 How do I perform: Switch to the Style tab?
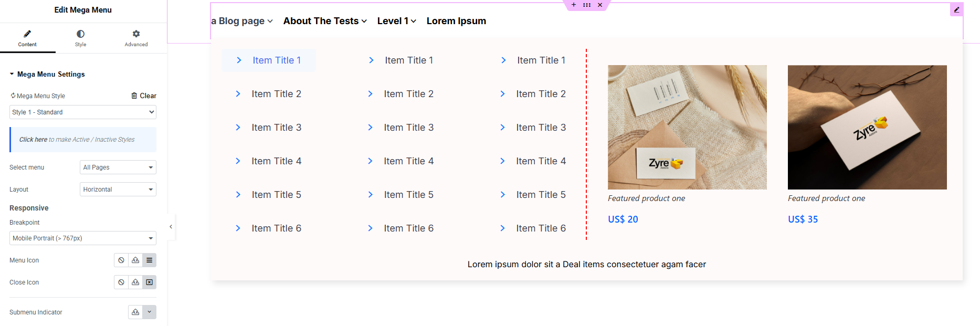click(80, 38)
